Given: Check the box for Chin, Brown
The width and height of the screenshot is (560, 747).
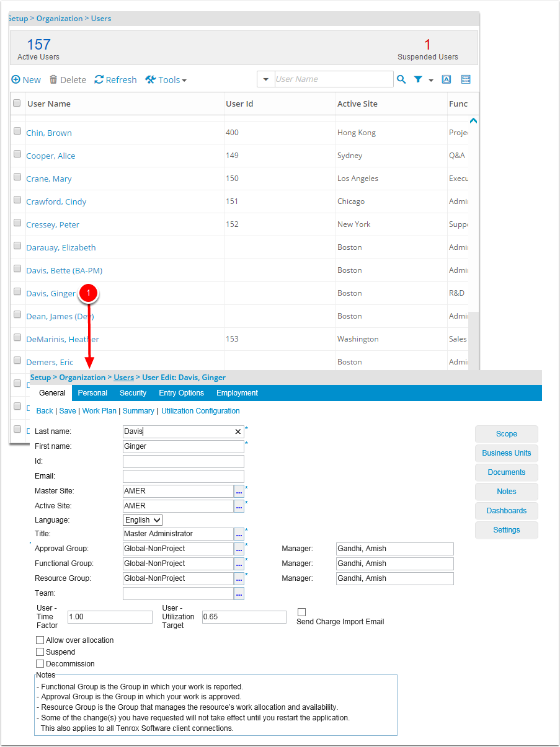Looking at the screenshot, I should pyautogui.click(x=17, y=131).
